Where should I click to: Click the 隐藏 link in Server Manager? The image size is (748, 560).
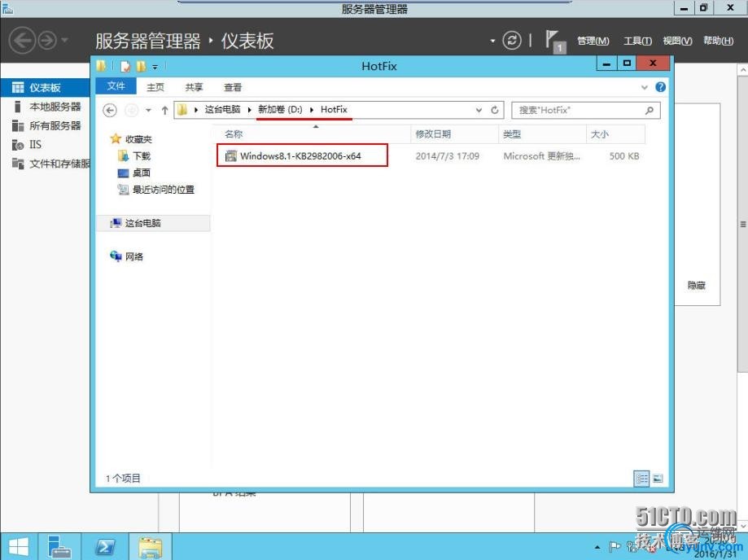pos(696,285)
